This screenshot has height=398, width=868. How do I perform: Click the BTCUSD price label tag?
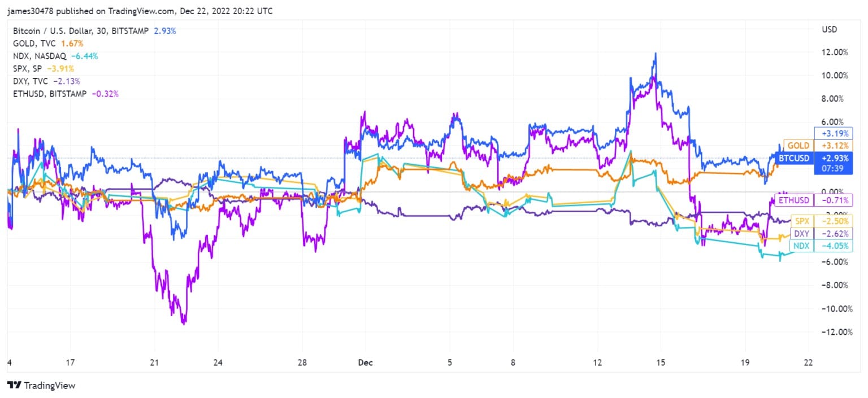click(794, 158)
